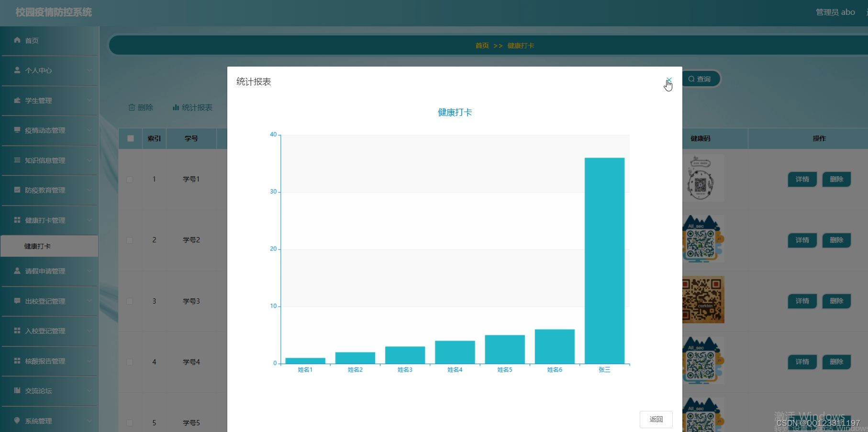Open the 学生管理 menu label

[38, 101]
